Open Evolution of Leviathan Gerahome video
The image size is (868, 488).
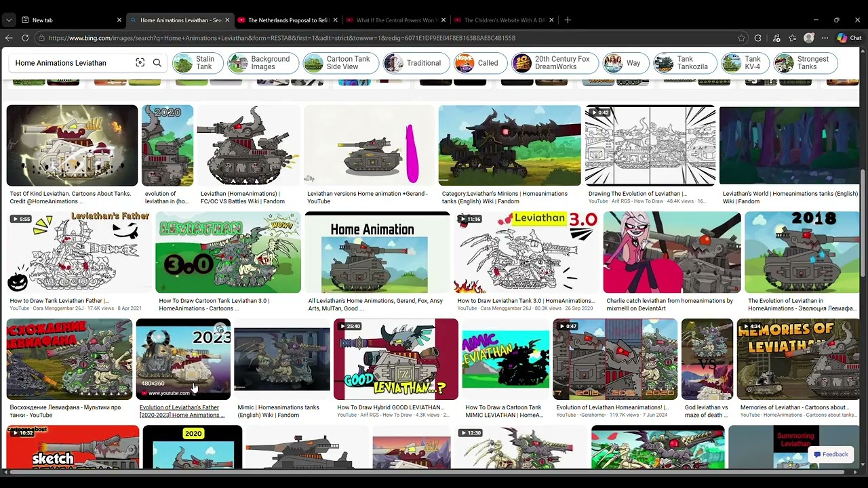pyautogui.click(x=615, y=359)
